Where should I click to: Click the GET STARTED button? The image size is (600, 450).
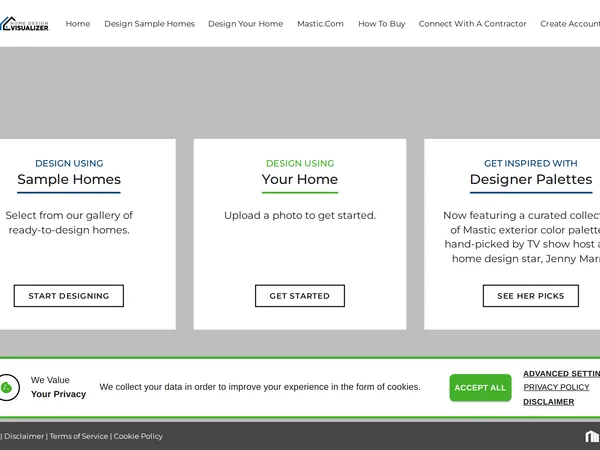pos(300,296)
